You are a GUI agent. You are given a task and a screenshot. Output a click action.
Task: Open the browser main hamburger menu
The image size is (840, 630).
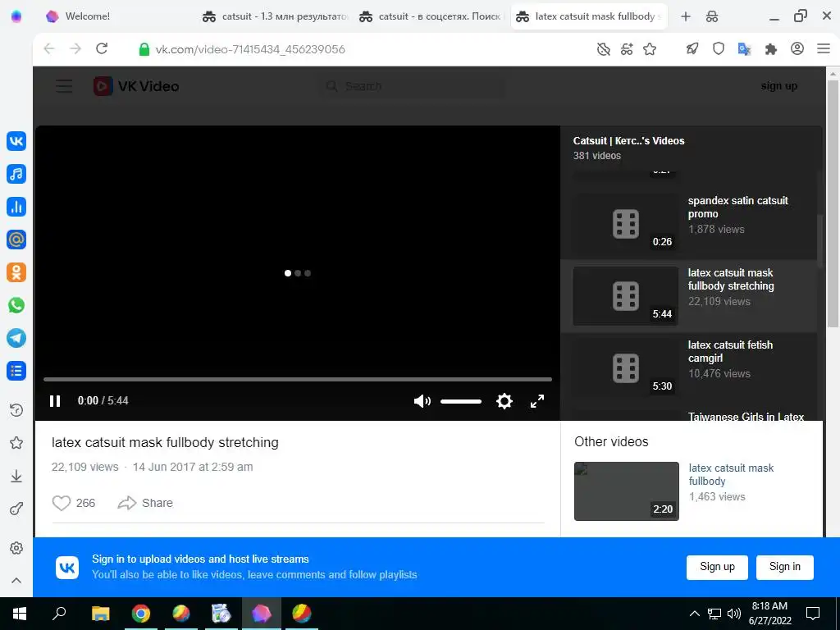[x=824, y=48]
